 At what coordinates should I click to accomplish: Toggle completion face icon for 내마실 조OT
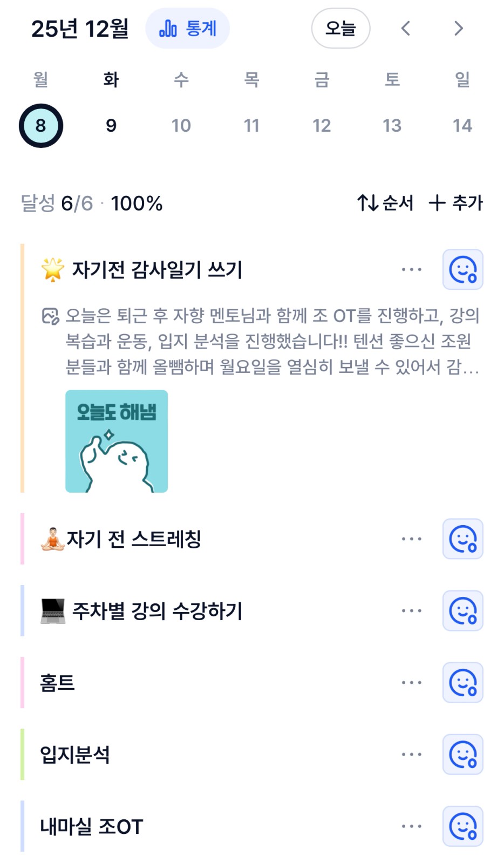tap(462, 826)
